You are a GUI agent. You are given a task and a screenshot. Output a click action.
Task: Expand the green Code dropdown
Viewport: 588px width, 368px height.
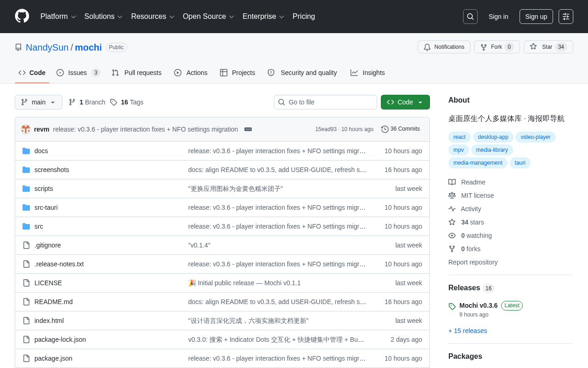[x=405, y=102]
